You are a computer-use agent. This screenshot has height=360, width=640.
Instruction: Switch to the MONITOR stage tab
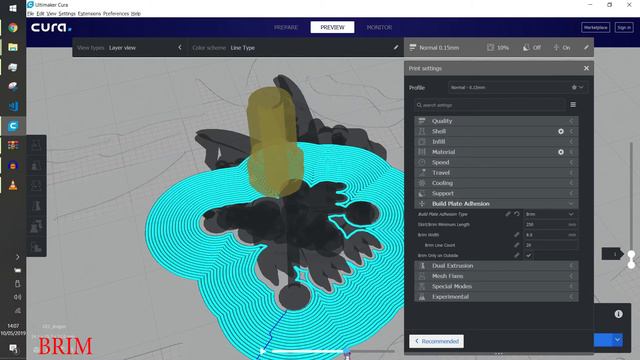[x=379, y=27]
